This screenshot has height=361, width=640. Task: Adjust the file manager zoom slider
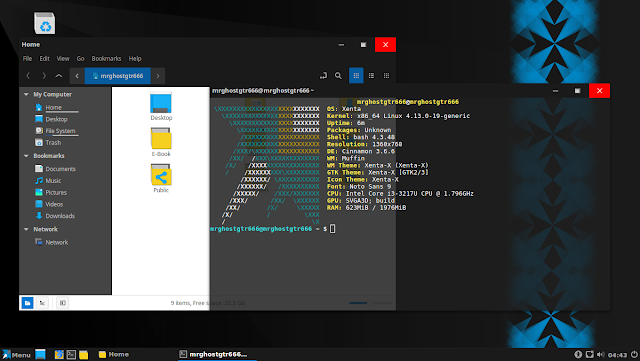click(x=370, y=303)
